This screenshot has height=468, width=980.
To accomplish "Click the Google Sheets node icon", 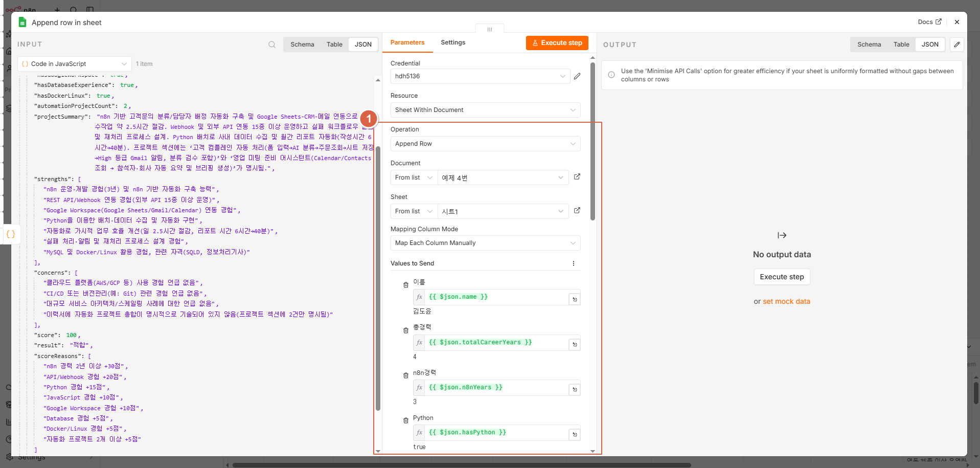I will point(22,22).
